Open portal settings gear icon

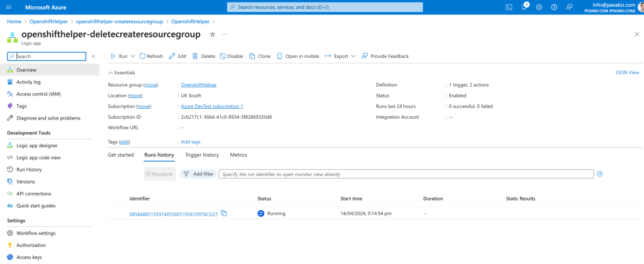539,8
